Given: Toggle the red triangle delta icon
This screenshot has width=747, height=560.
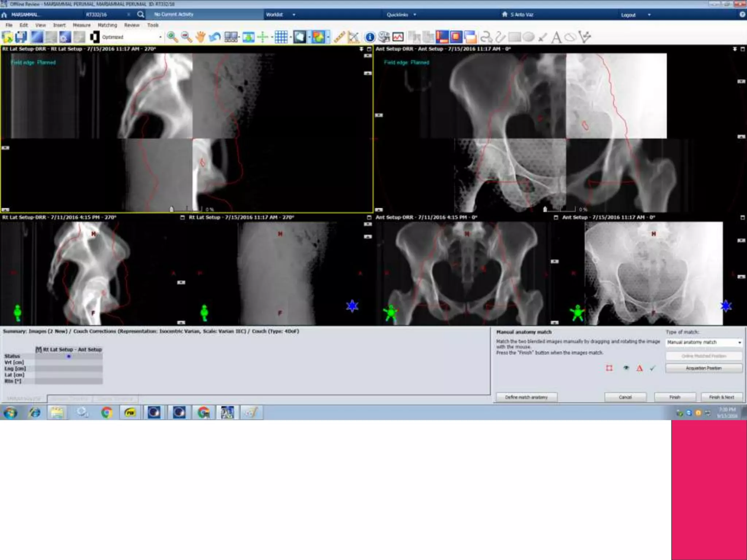Looking at the screenshot, I should (639, 368).
